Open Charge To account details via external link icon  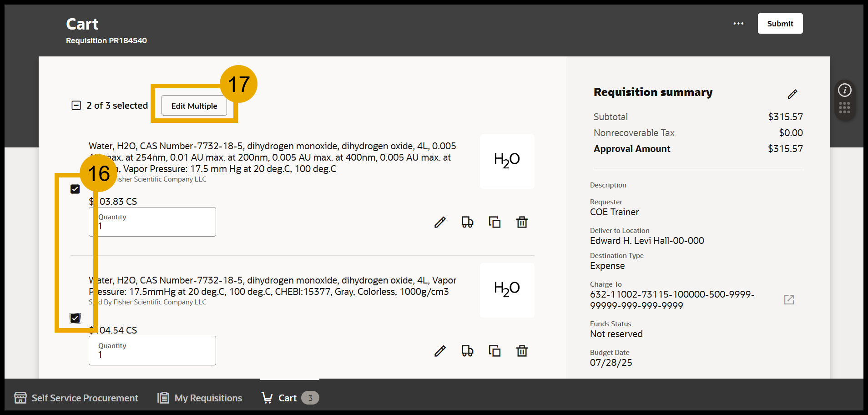click(x=789, y=299)
